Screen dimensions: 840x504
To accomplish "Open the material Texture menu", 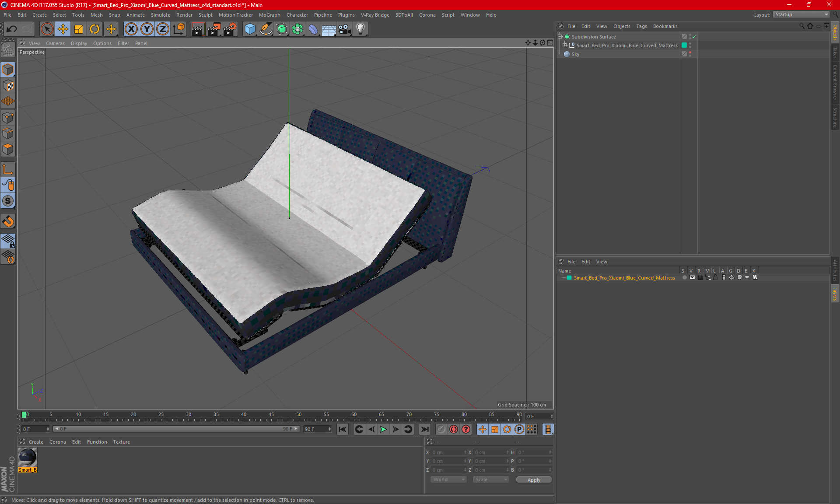I will point(121,442).
